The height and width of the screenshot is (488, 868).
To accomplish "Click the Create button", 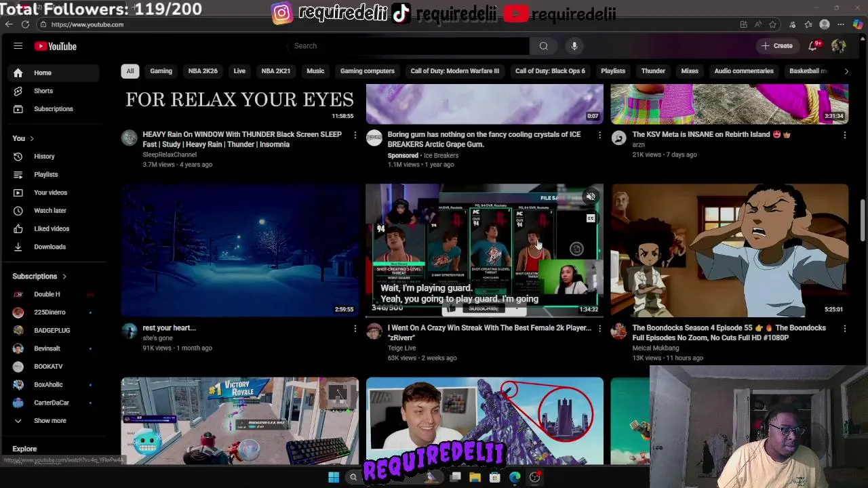I will point(777,46).
